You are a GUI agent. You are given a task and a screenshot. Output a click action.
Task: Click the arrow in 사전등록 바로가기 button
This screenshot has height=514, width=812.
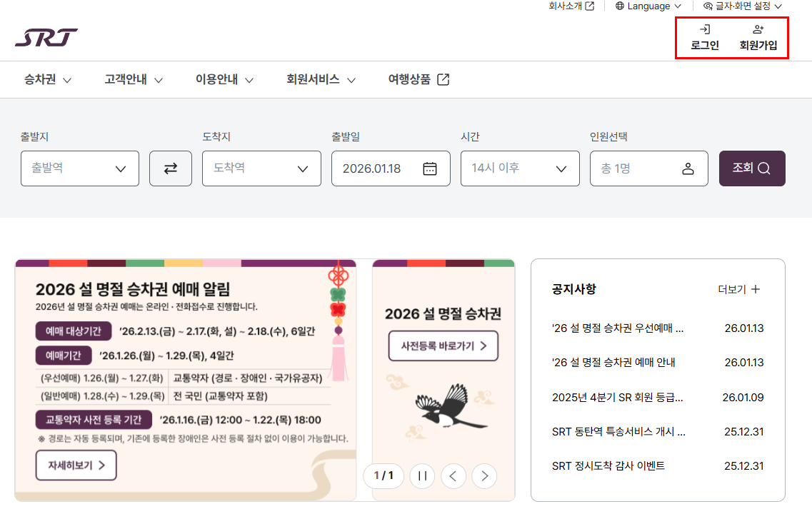click(x=483, y=346)
